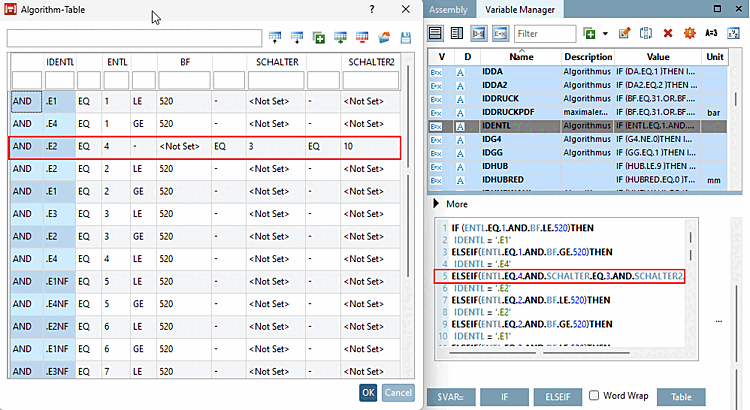Click the '.E3NF' IDENTL cell
Screen dimensions: 750x410
point(59,371)
